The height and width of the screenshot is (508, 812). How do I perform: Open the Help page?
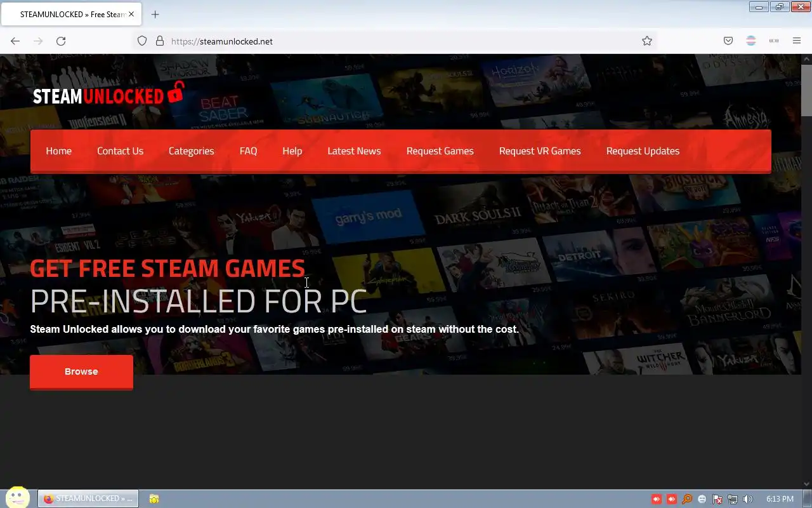(x=292, y=151)
